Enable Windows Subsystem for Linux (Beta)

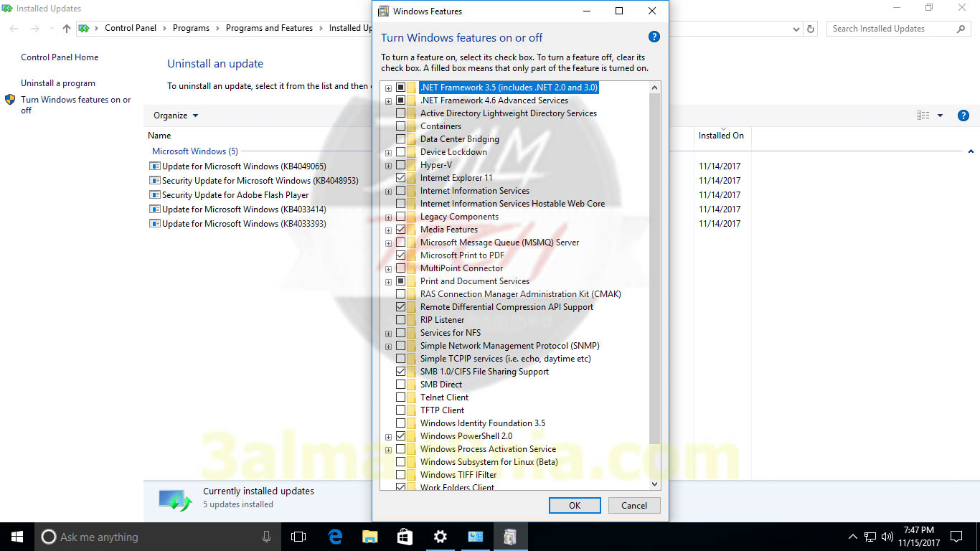click(x=400, y=462)
